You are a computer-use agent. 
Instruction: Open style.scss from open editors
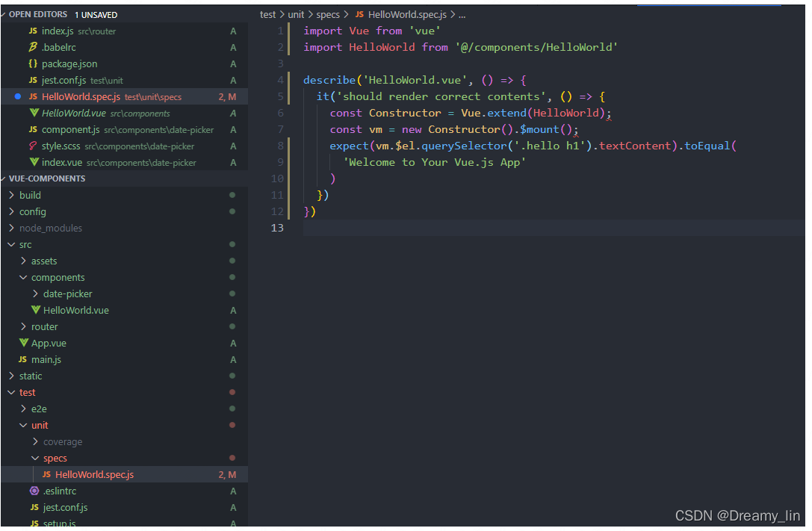tap(124, 146)
